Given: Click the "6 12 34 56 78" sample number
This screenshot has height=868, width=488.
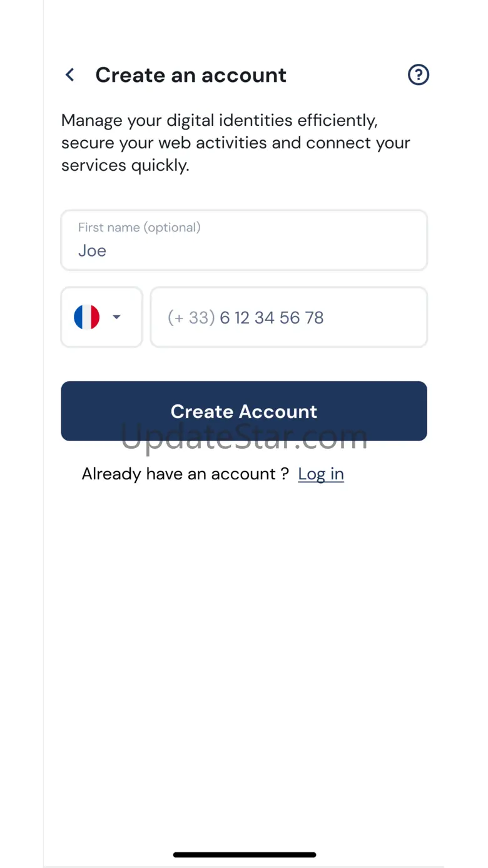Looking at the screenshot, I should [x=272, y=318].
